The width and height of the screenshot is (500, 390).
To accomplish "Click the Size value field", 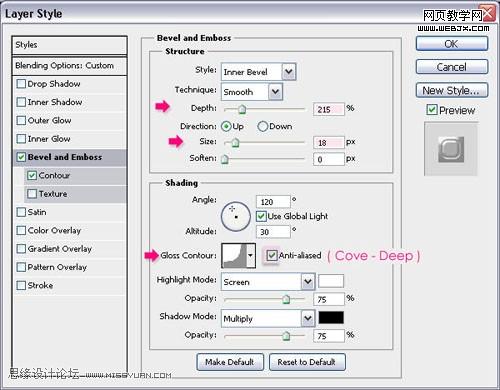I will [329, 143].
